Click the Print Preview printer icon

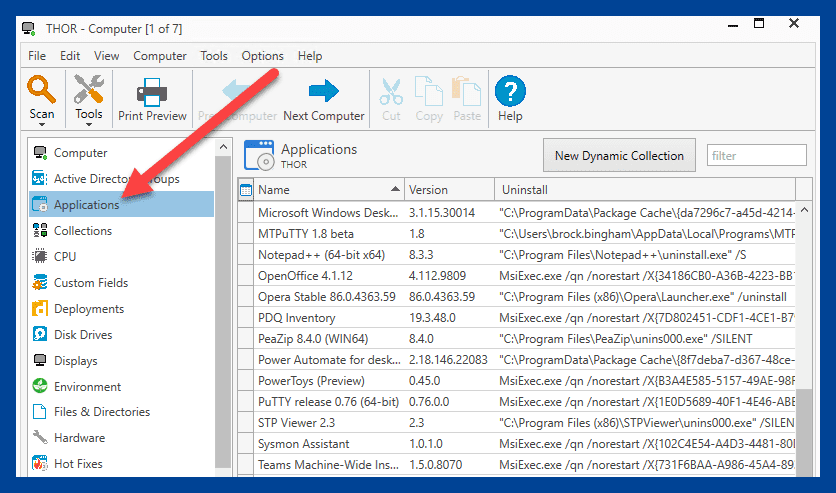152,92
